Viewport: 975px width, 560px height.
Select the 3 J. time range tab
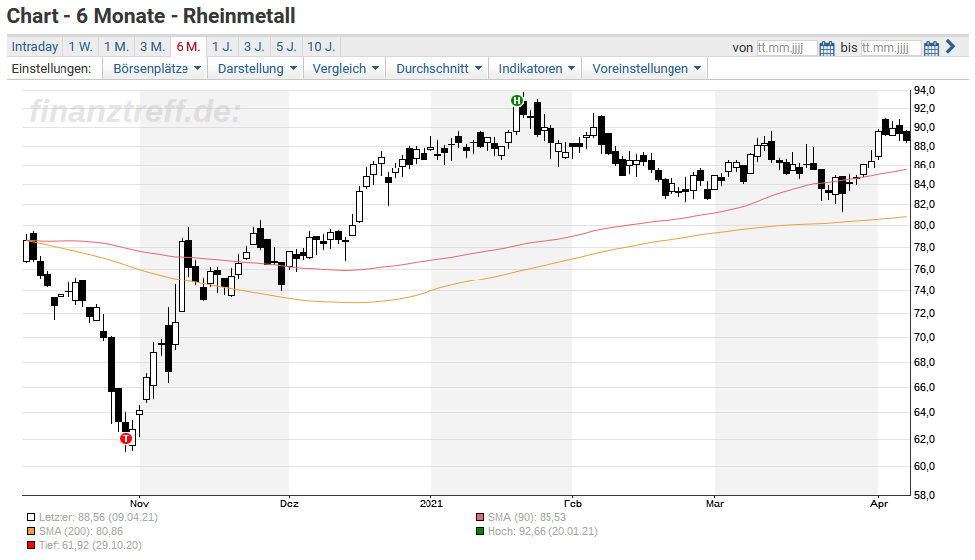254,47
